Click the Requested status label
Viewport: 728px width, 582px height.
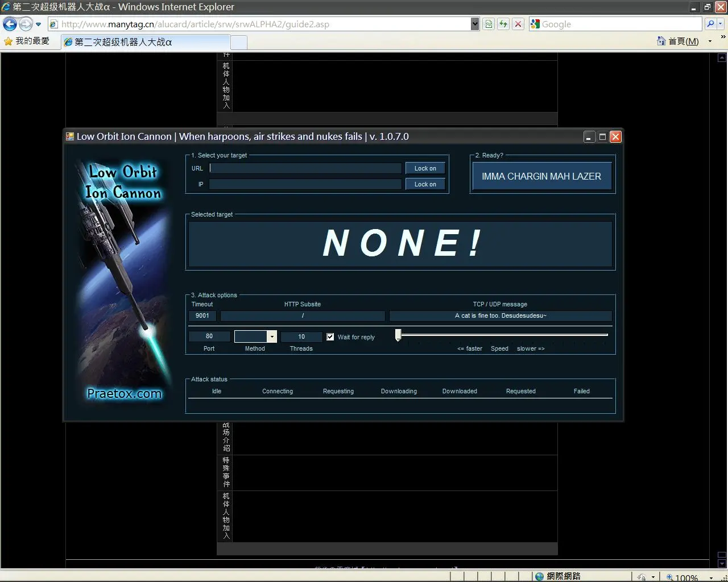pyautogui.click(x=521, y=391)
